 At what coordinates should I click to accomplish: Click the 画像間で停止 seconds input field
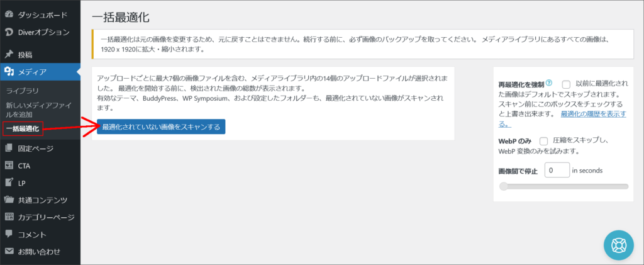click(x=557, y=170)
